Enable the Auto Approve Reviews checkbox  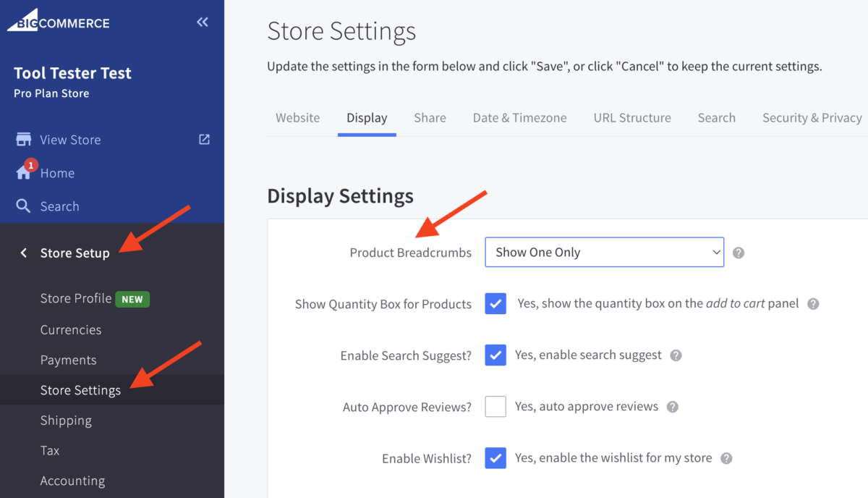[x=495, y=407]
